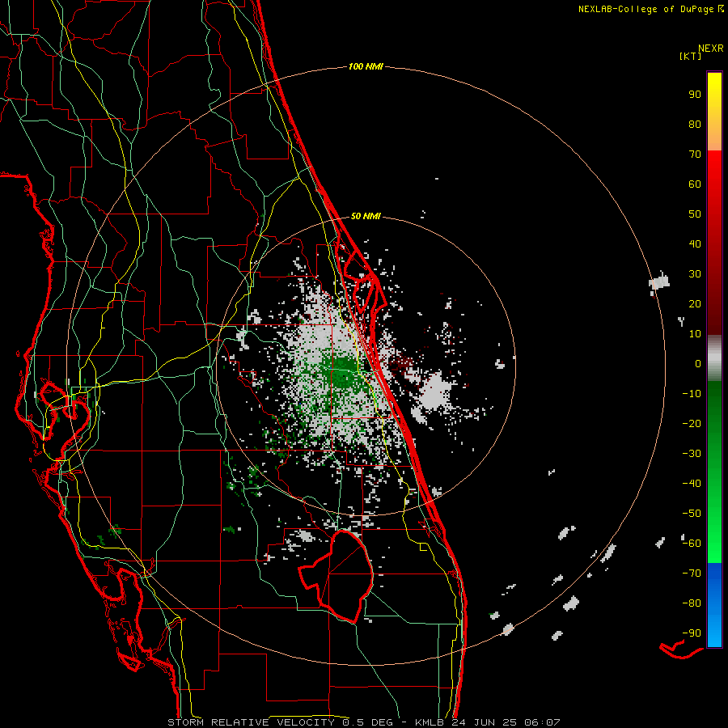Screen dimensions: 728x728
Task: Click the 0.5 DEG tilt text in the caption
Action: (368, 722)
